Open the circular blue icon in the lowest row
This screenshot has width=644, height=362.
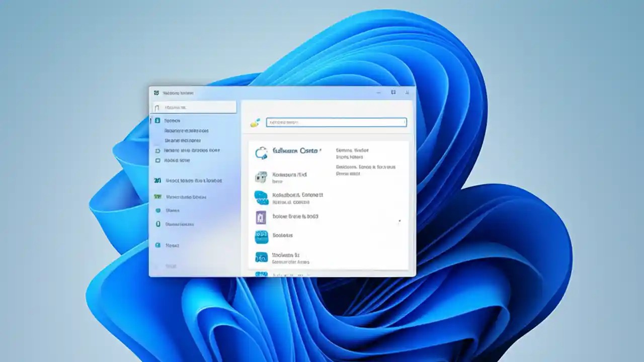tap(261, 256)
